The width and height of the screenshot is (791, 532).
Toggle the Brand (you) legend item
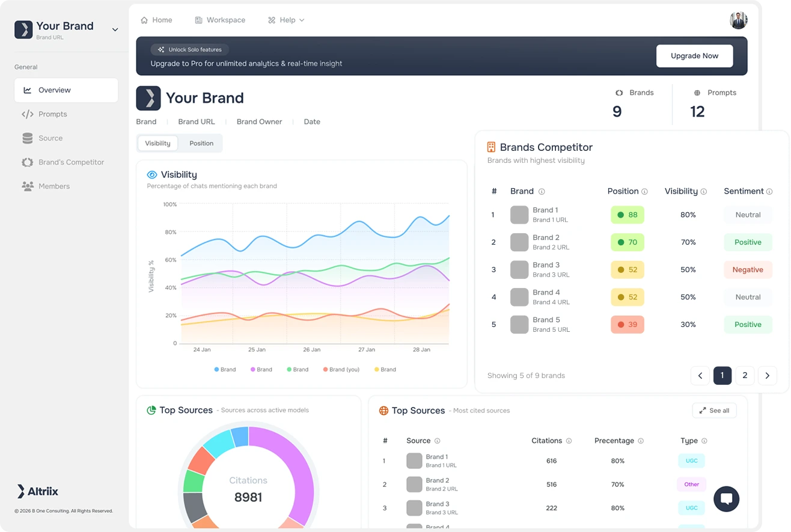[341, 370]
